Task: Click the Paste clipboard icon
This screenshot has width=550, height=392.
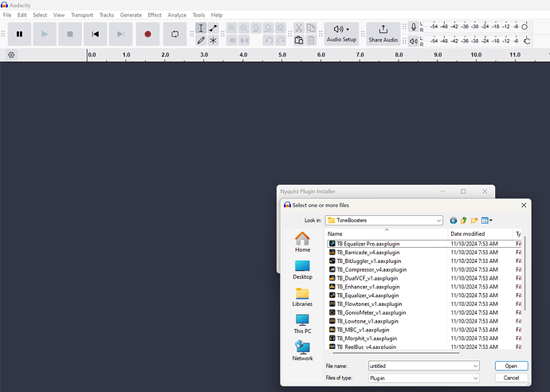Action: click(299, 41)
